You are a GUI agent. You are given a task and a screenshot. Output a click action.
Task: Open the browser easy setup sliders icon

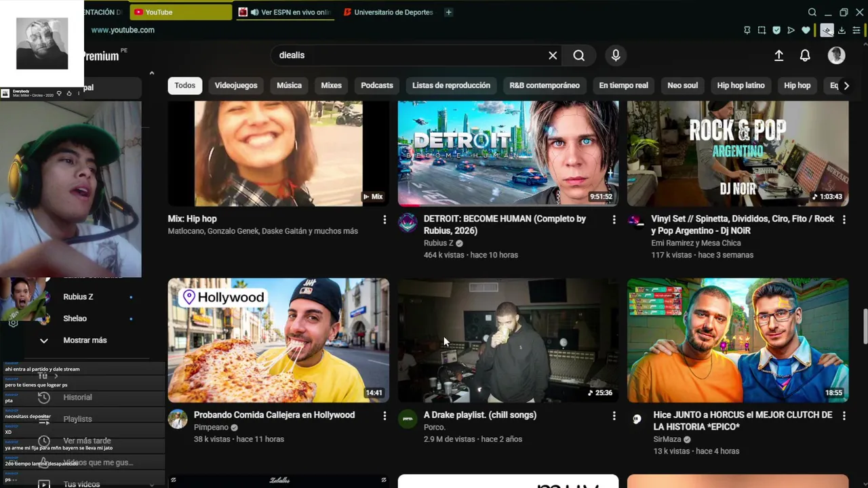856,30
